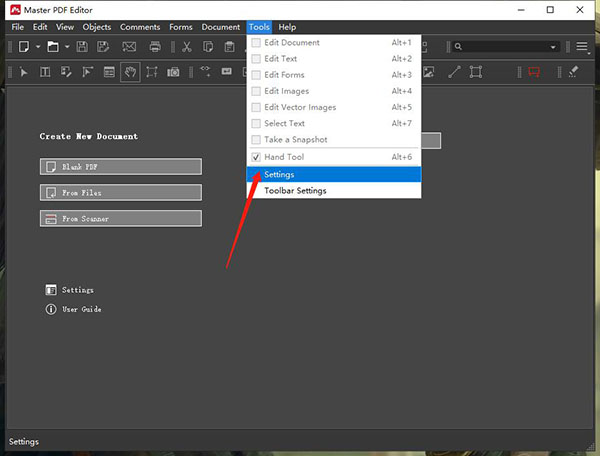Click the Blank PDF button

121,166
